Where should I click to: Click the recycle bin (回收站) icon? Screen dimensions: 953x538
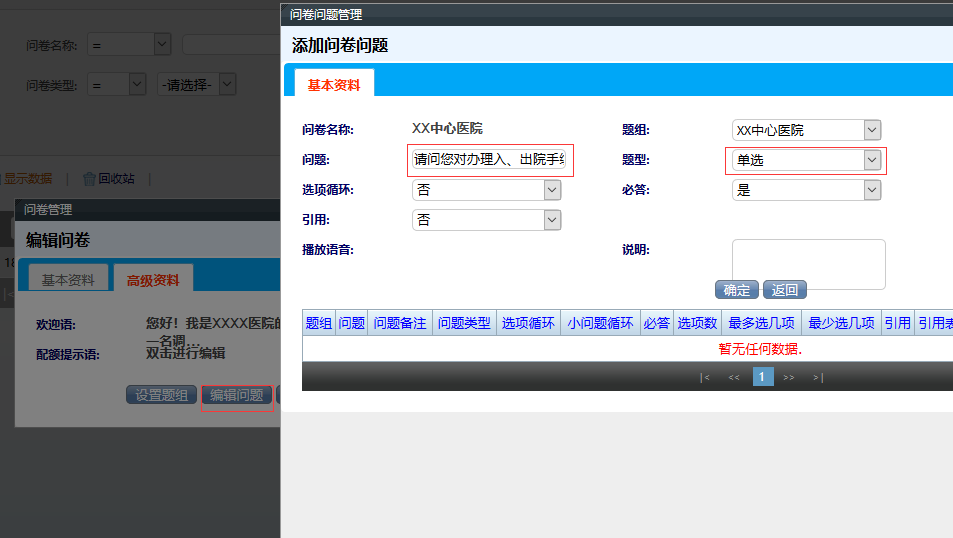click(x=89, y=179)
